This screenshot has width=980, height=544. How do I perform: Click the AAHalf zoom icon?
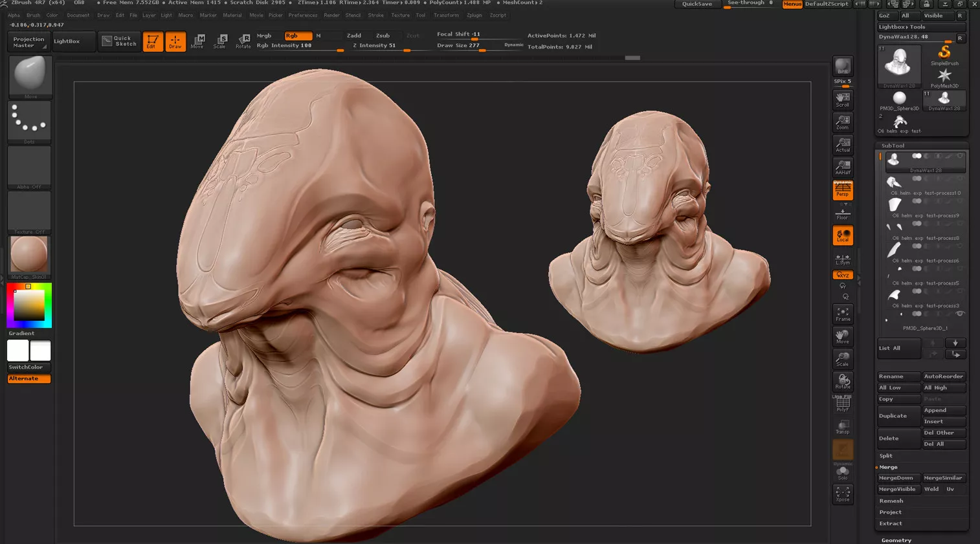(x=842, y=168)
